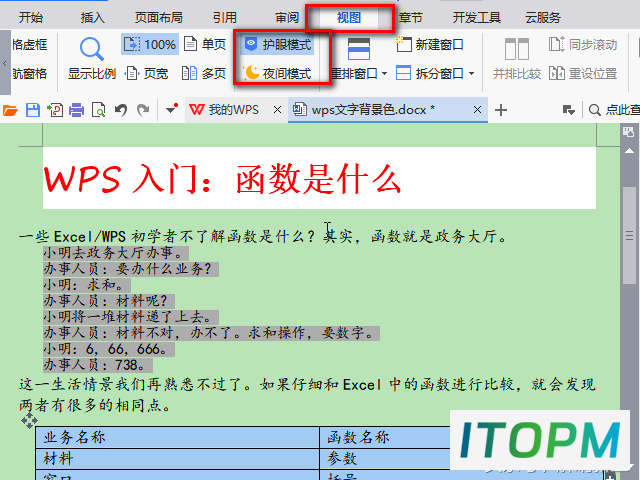Click the save disk icon
The height and width of the screenshot is (480, 640).
click(x=33, y=110)
